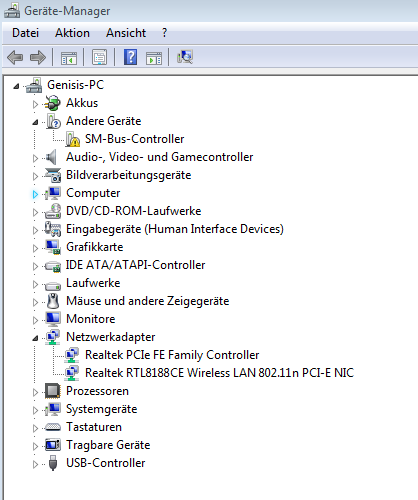Image resolution: width=418 pixels, height=500 pixels.
Task: Click the SM-Bus-Controller warning icon
Action: pyautogui.click(x=72, y=139)
